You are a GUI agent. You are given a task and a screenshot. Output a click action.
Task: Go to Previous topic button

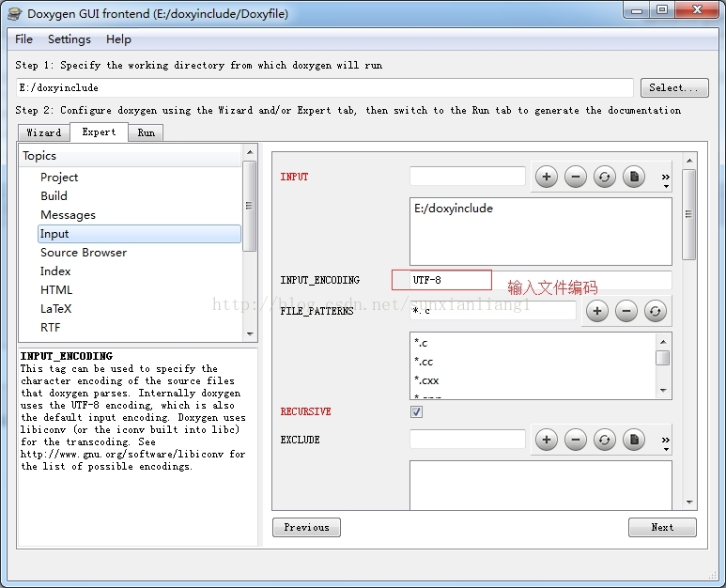pyautogui.click(x=306, y=527)
